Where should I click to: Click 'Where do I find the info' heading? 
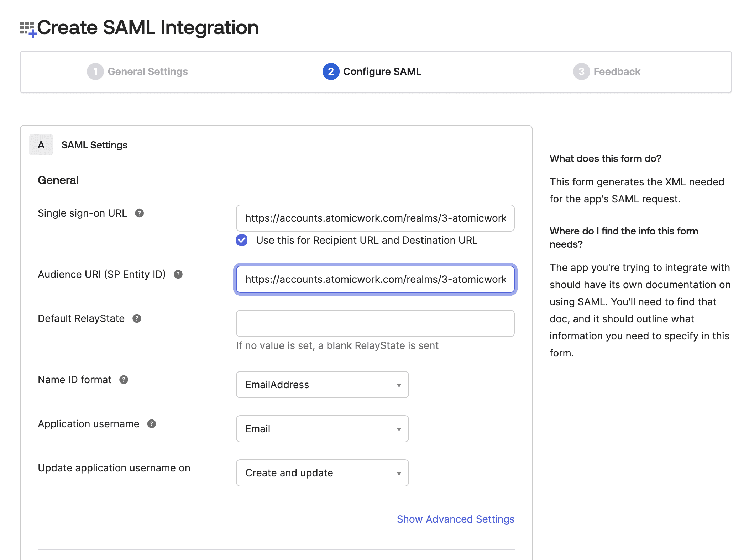click(x=624, y=237)
